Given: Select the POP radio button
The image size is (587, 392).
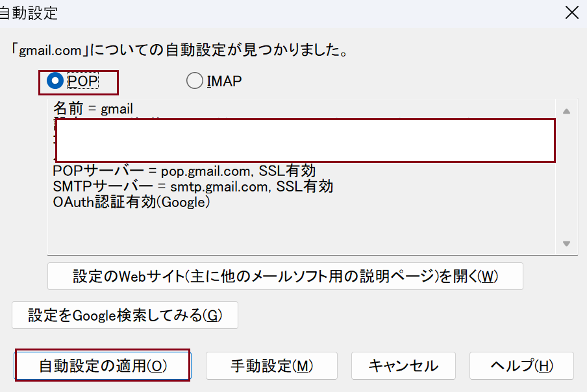Looking at the screenshot, I should point(56,81).
